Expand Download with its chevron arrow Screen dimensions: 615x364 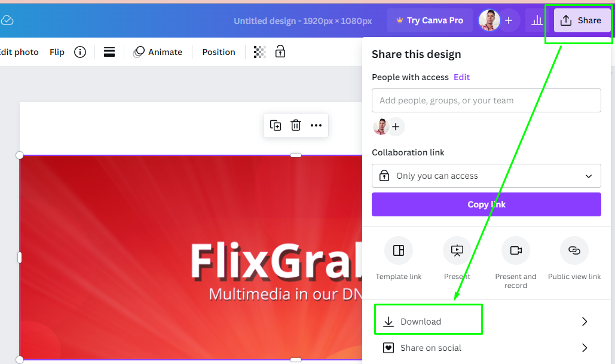585,322
